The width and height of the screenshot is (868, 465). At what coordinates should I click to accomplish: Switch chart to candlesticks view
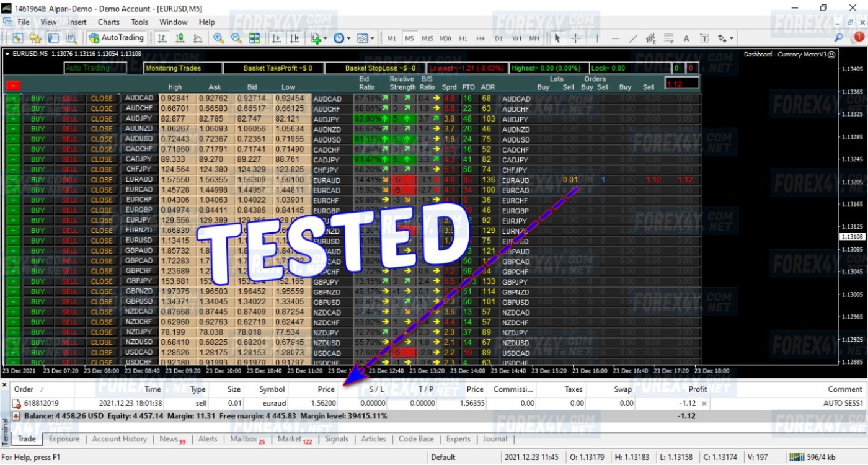(180, 38)
